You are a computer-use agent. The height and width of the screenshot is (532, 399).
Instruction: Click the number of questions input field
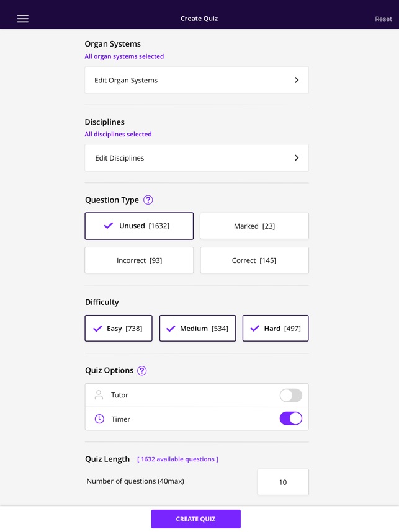click(282, 481)
